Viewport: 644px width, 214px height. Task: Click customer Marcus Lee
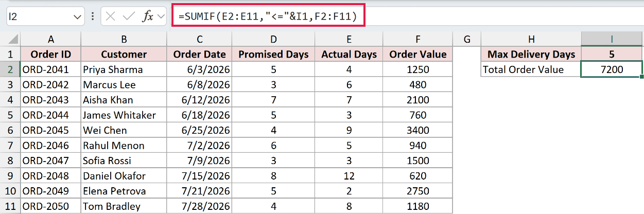[x=124, y=84]
